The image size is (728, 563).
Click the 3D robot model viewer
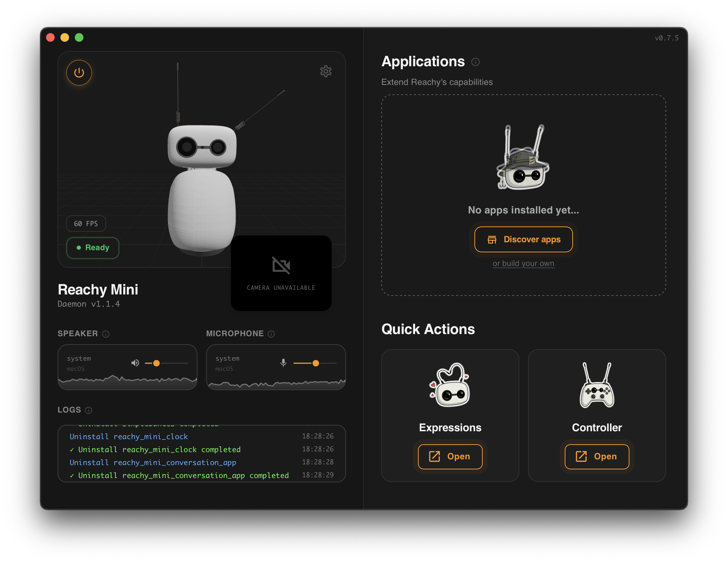click(202, 159)
